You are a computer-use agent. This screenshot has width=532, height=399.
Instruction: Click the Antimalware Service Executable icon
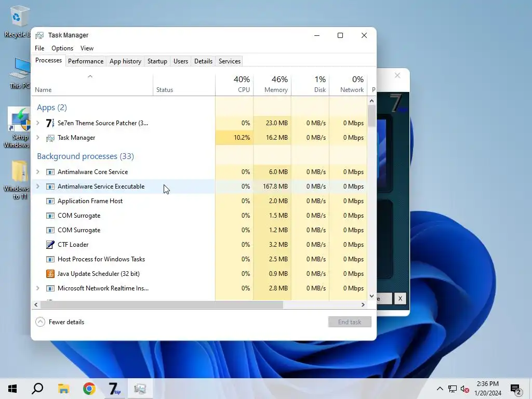click(50, 187)
